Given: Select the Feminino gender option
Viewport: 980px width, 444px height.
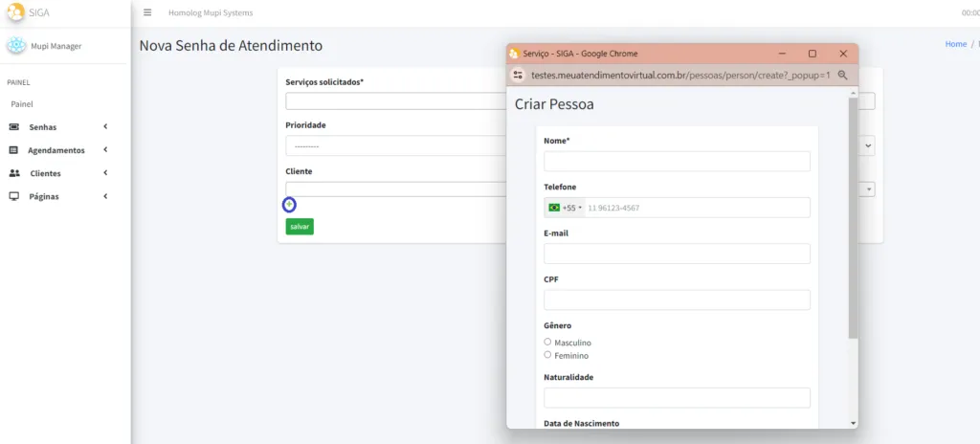Looking at the screenshot, I should point(547,355).
